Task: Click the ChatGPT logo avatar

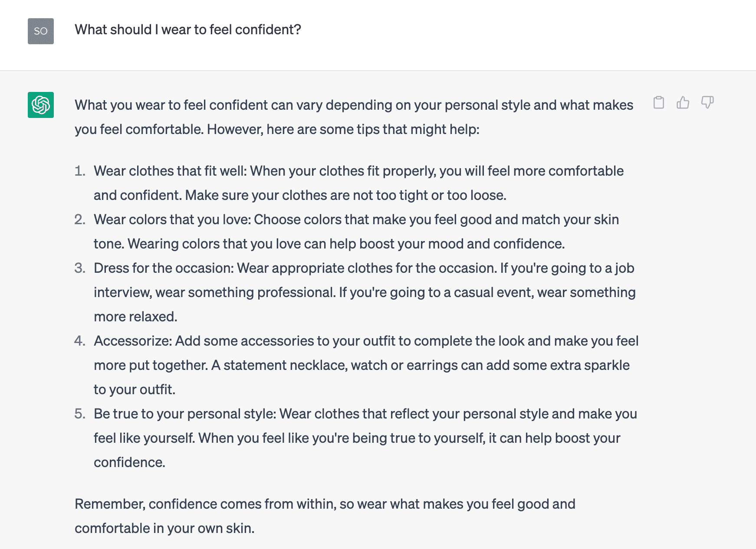Action: 41,105
